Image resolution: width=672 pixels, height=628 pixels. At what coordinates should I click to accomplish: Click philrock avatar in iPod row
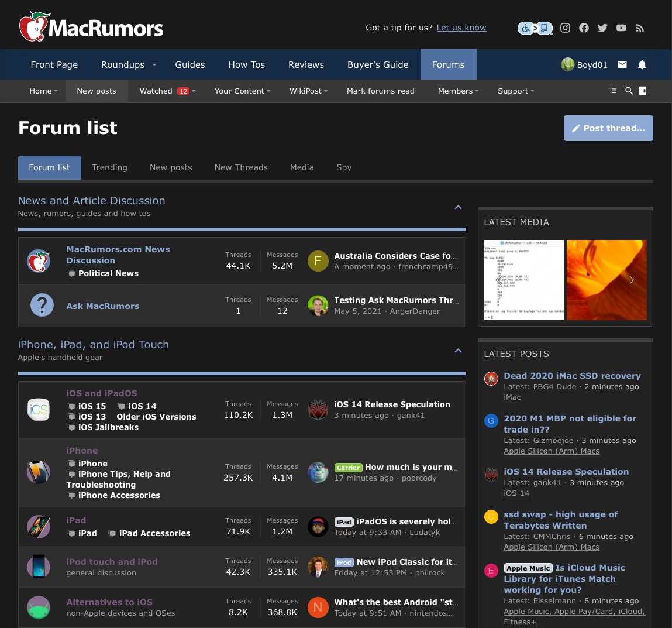pos(318,567)
